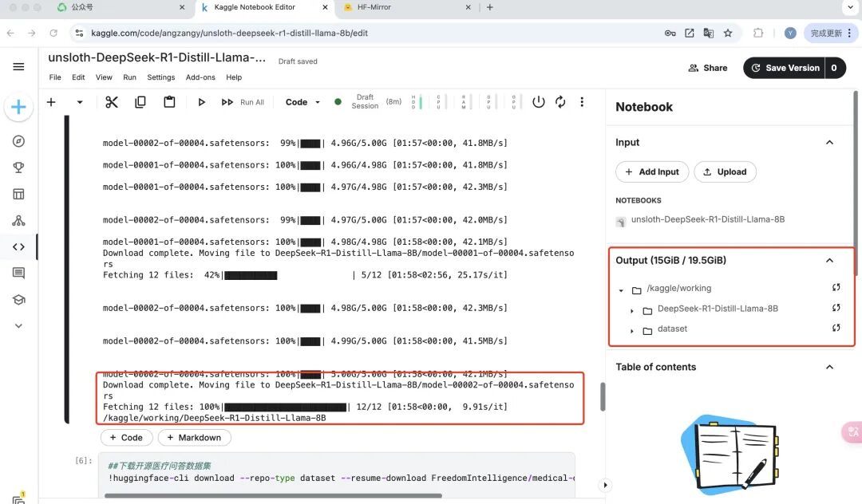Open the File menu
This screenshot has width=862, height=504.
pyautogui.click(x=55, y=77)
